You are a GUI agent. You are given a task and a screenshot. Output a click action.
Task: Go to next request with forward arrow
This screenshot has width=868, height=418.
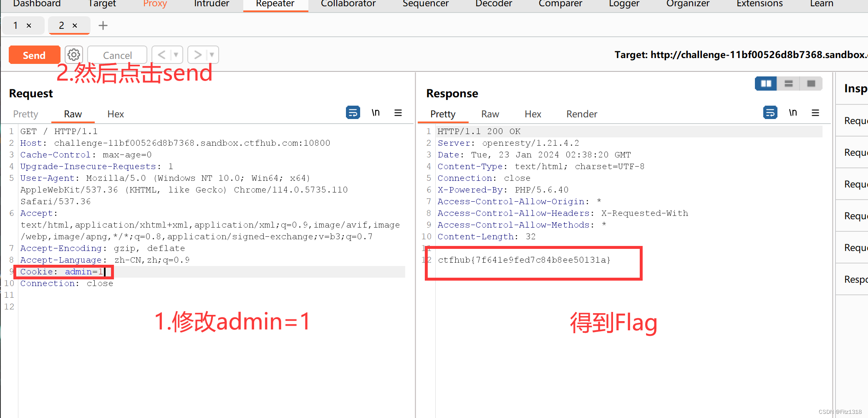coord(197,55)
